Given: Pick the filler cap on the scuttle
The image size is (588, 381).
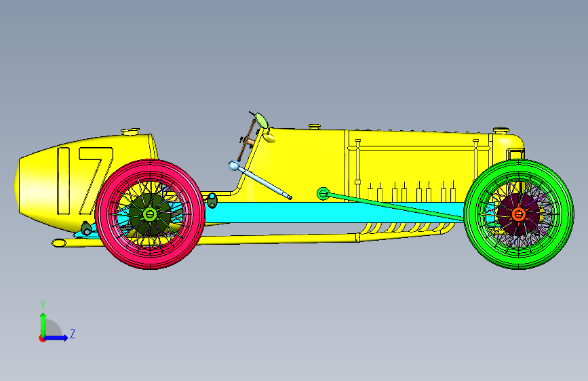Looking at the screenshot, I should pyautogui.click(x=314, y=126).
